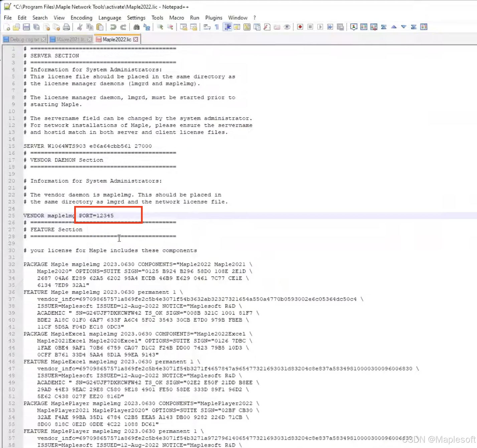The width and height of the screenshot is (477, 448).
Task: Open Find with the binoculars icon
Action: click(136, 27)
